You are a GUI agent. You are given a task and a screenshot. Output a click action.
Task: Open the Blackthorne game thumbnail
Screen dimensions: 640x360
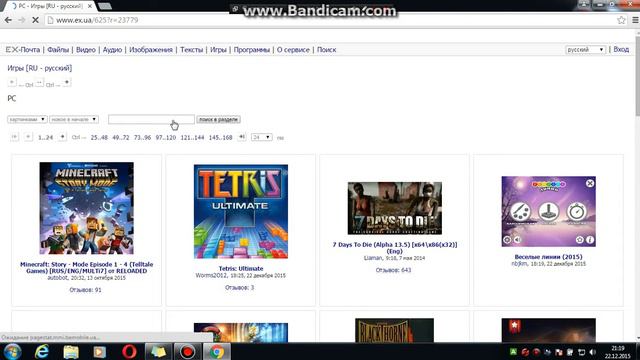(395, 330)
